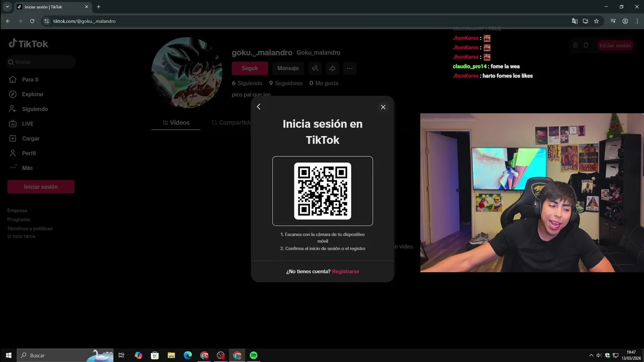Expand the Empresa footer section

[17, 211]
